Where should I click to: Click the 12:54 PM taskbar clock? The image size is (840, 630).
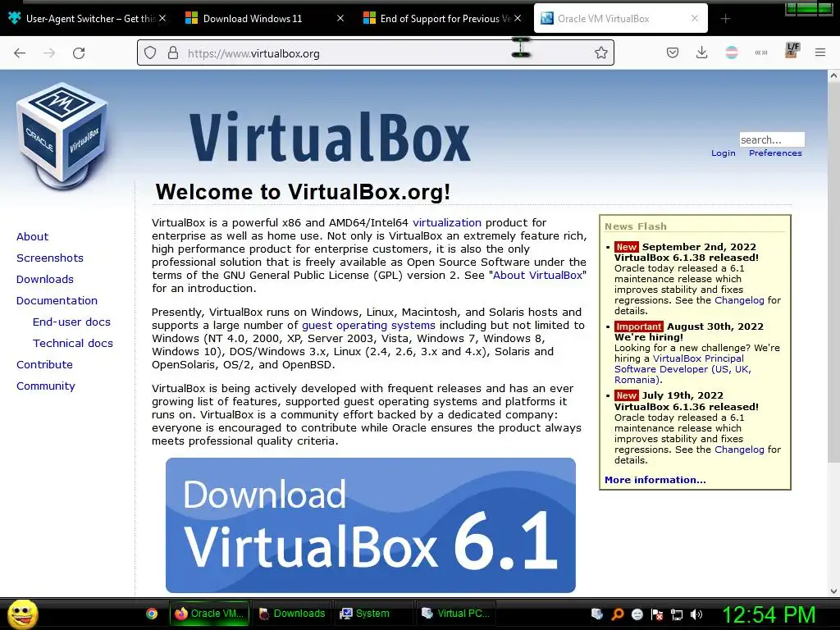pyautogui.click(x=769, y=614)
